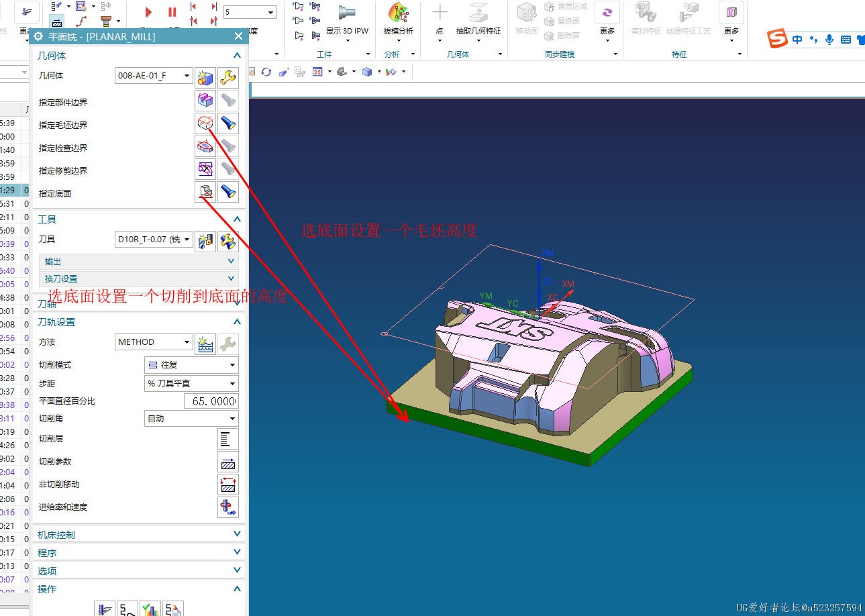Open the new tool icon beside D10R_T-0.07

pyautogui.click(x=205, y=241)
